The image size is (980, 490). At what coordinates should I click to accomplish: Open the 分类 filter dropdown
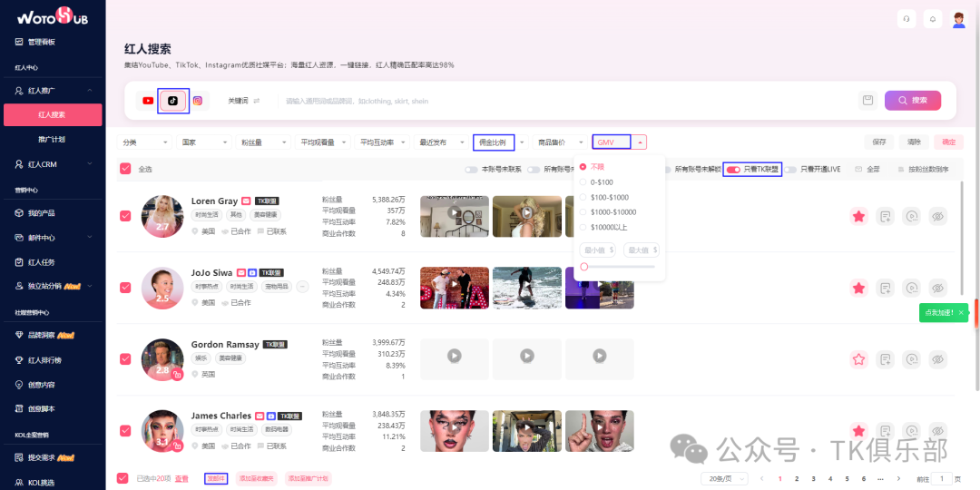coord(144,142)
